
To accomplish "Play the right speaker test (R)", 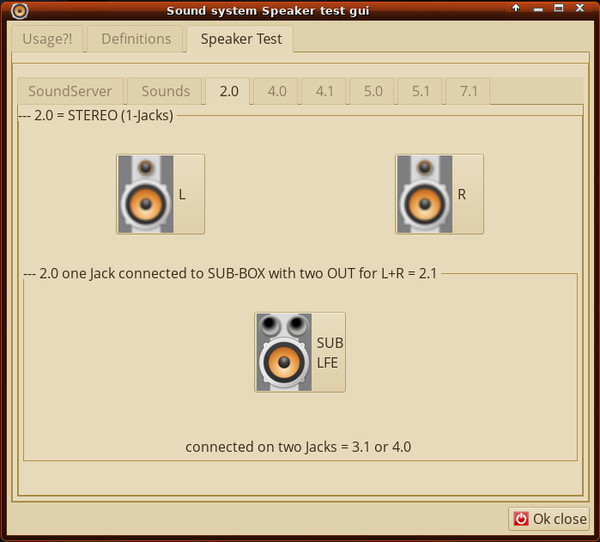I will [439, 194].
